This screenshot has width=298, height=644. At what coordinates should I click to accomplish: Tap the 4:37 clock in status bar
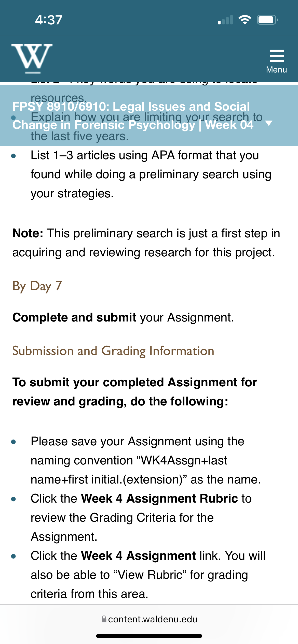49,20
